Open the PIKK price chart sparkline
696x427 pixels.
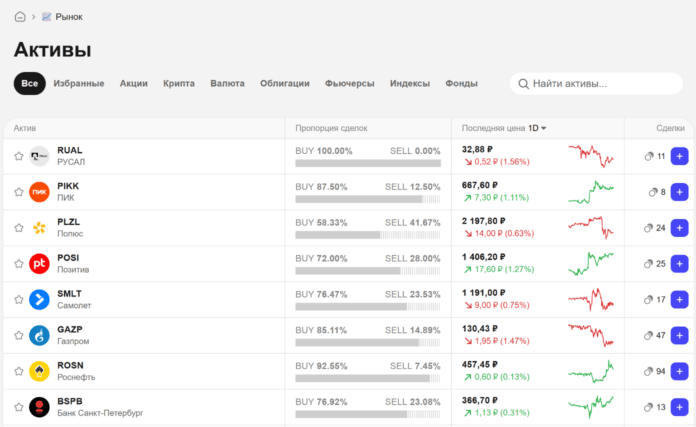[591, 192]
